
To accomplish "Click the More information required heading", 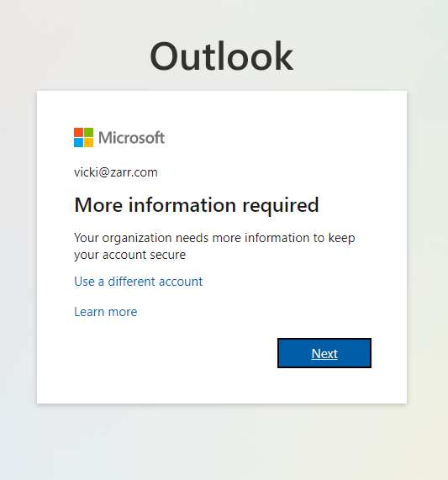I will 197,205.
